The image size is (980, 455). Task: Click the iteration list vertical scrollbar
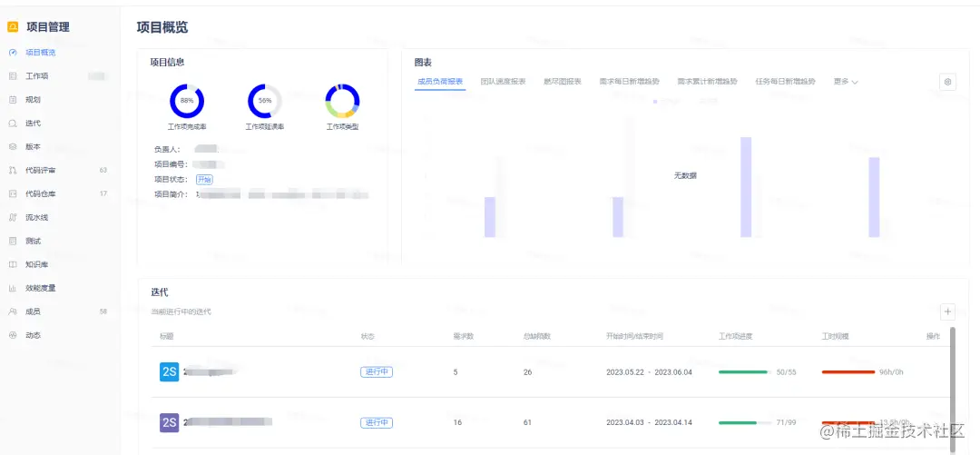coord(952,388)
